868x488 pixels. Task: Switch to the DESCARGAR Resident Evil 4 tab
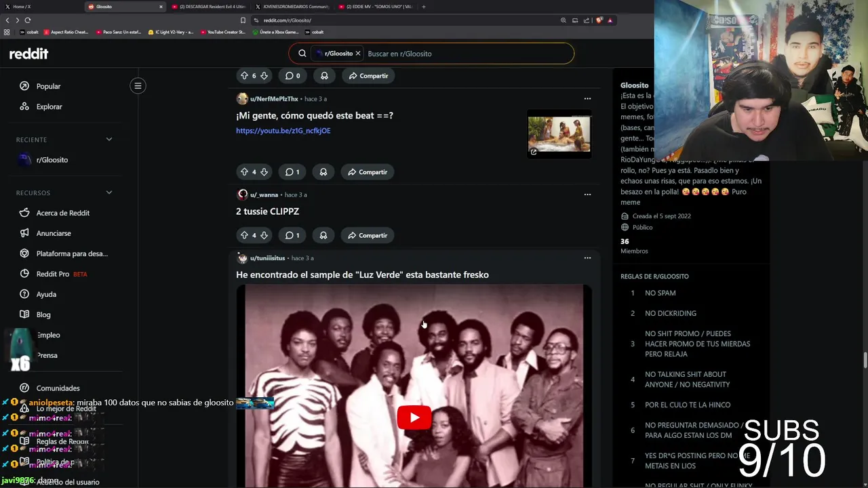pyautogui.click(x=208, y=7)
